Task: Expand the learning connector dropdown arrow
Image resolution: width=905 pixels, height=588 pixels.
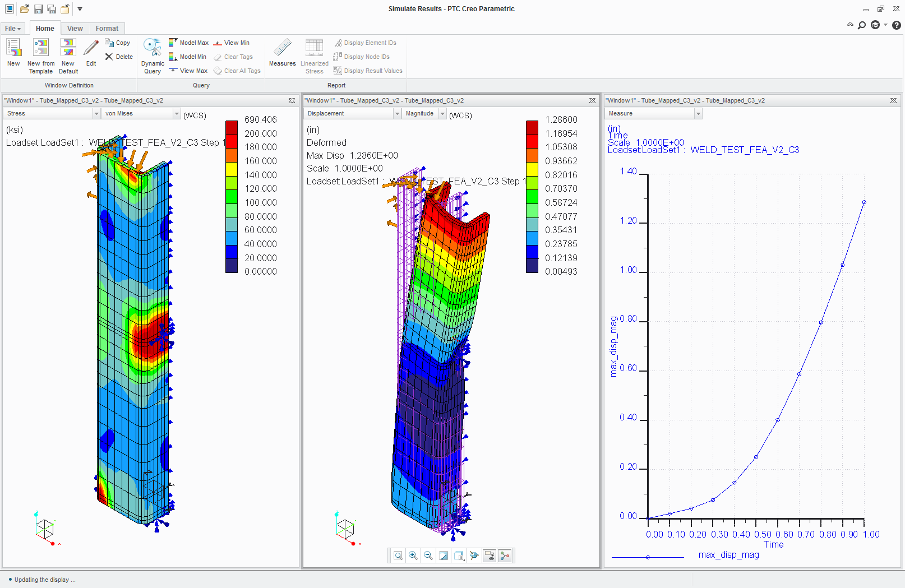Action: 886,25
